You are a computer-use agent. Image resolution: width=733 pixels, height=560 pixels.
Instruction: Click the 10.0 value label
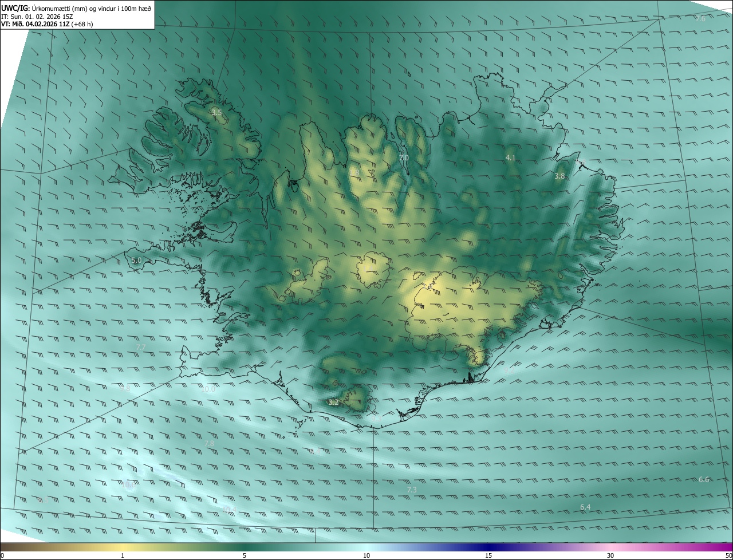(x=208, y=389)
